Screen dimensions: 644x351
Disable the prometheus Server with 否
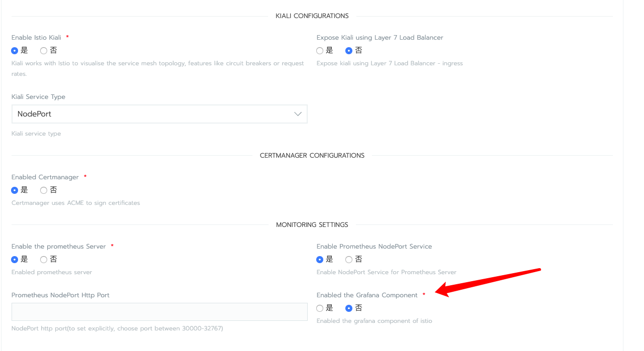pos(44,260)
